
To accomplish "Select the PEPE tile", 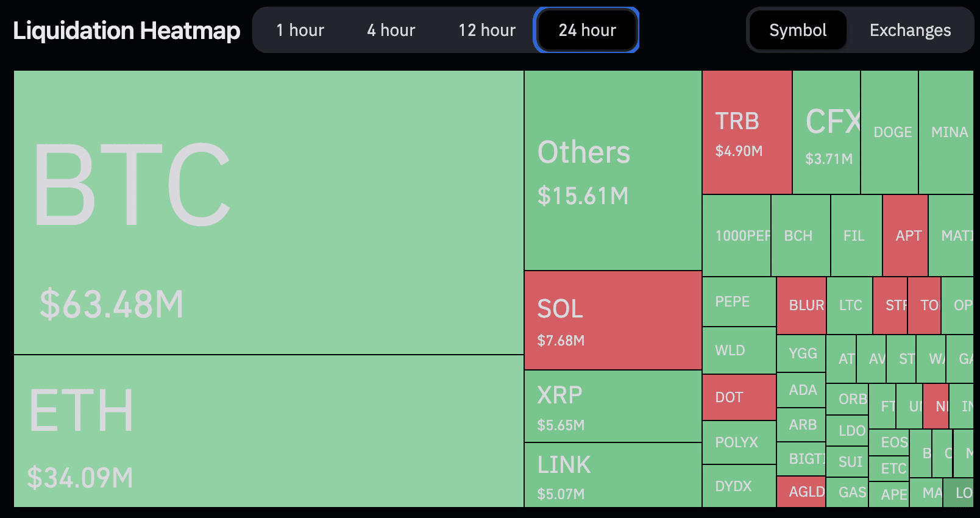I will coord(739,302).
